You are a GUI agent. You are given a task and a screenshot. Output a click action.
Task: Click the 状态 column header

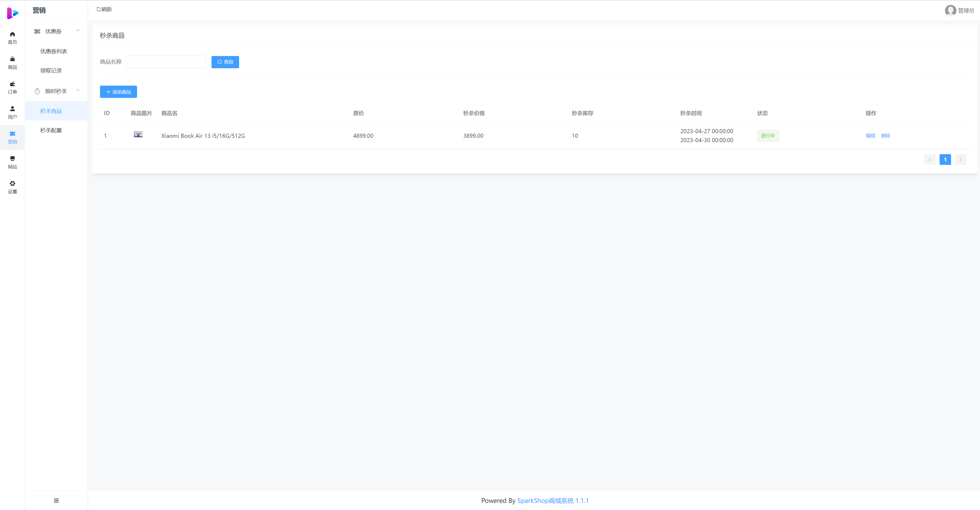click(762, 113)
